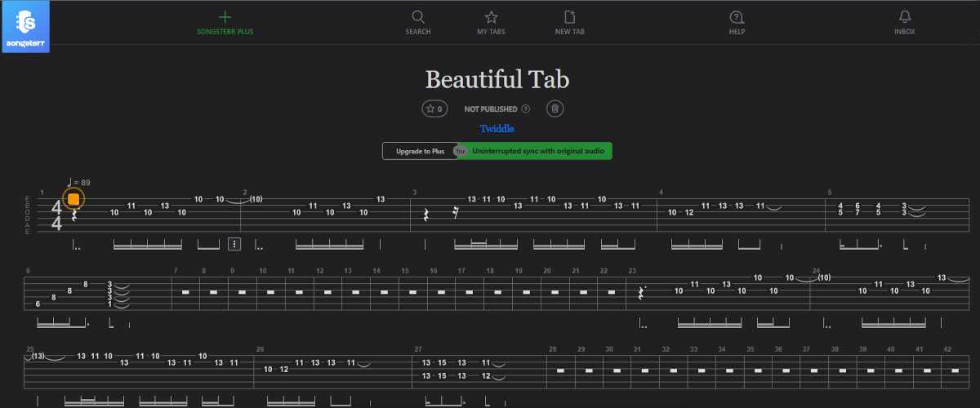Click the Not Published status label
The width and height of the screenshot is (980, 408).
(490, 109)
